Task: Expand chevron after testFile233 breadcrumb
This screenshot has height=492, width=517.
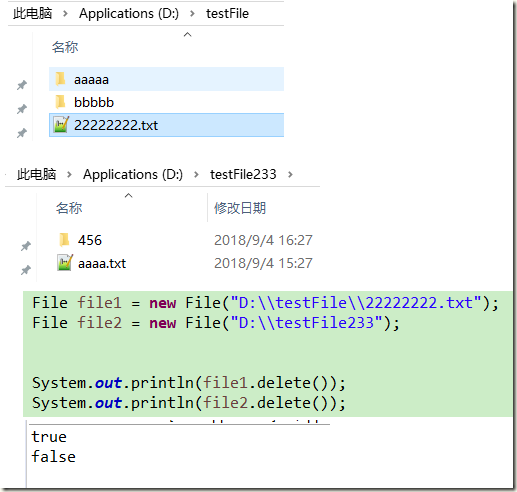Action: pos(290,174)
